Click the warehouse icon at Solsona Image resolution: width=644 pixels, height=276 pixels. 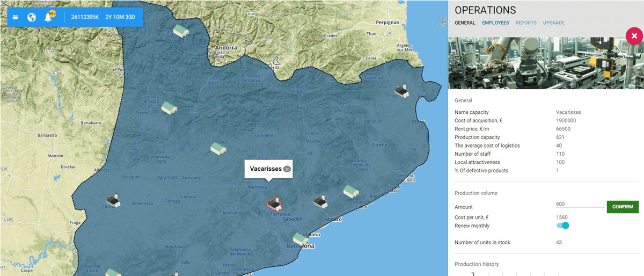coord(218,148)
